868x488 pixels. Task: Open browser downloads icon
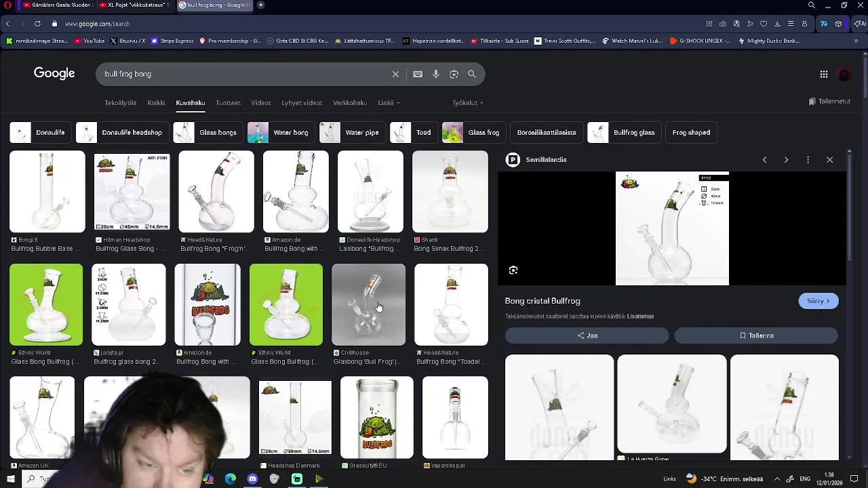point(777,24)
